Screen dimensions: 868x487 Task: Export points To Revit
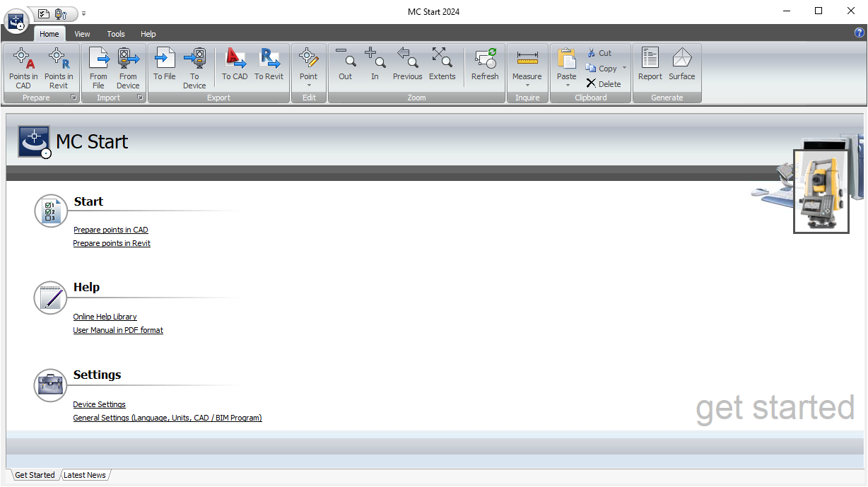click(x=269, y=64)
